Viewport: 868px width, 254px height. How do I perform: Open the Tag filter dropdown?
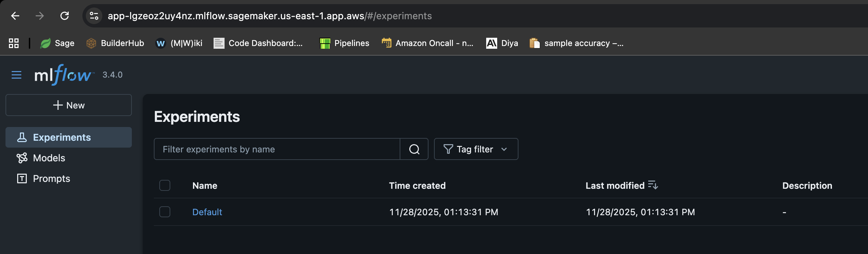tap(476, 149)
